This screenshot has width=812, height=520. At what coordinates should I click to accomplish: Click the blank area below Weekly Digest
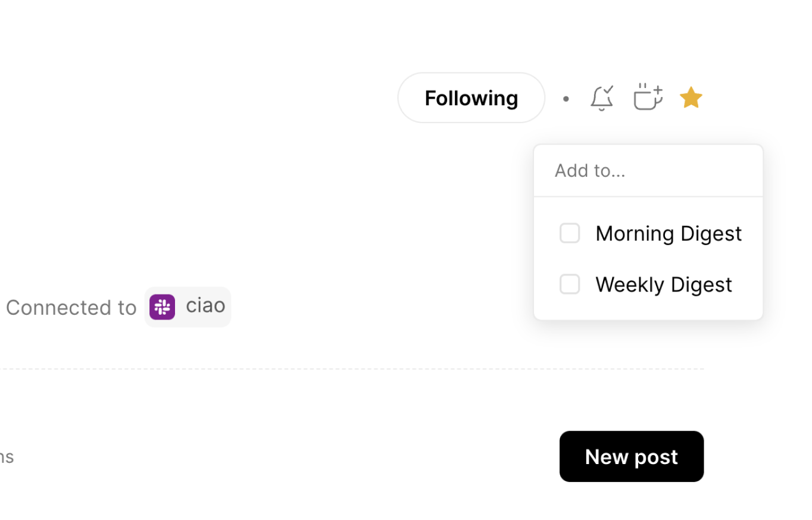[648, 310]
